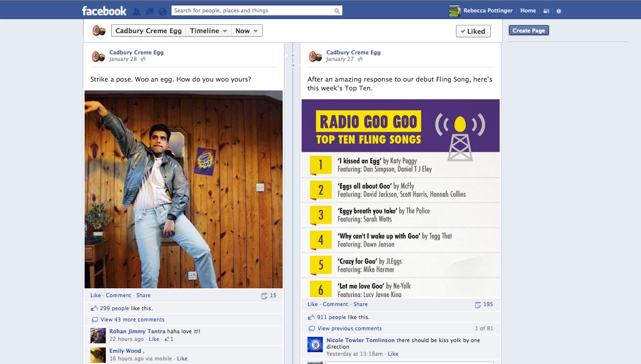Click the 22 hours ago comment timestamp
The image size is (641, 364).
127,339
